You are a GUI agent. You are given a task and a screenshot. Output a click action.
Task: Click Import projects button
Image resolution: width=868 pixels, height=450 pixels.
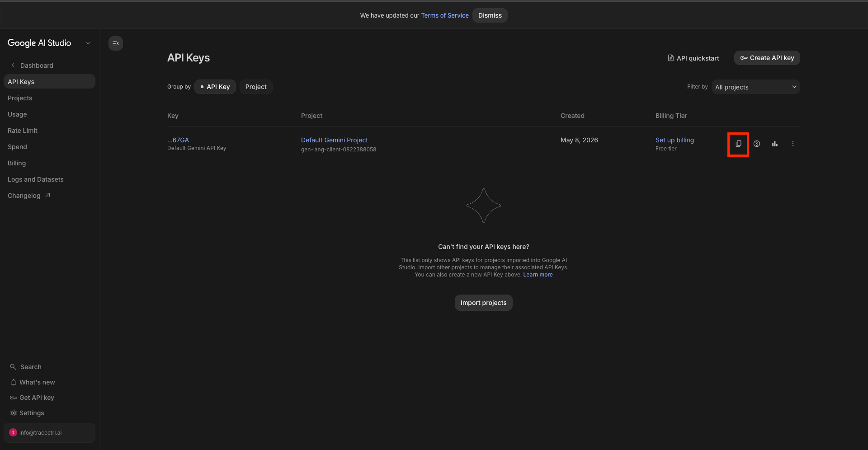click(x=483, y=303)
